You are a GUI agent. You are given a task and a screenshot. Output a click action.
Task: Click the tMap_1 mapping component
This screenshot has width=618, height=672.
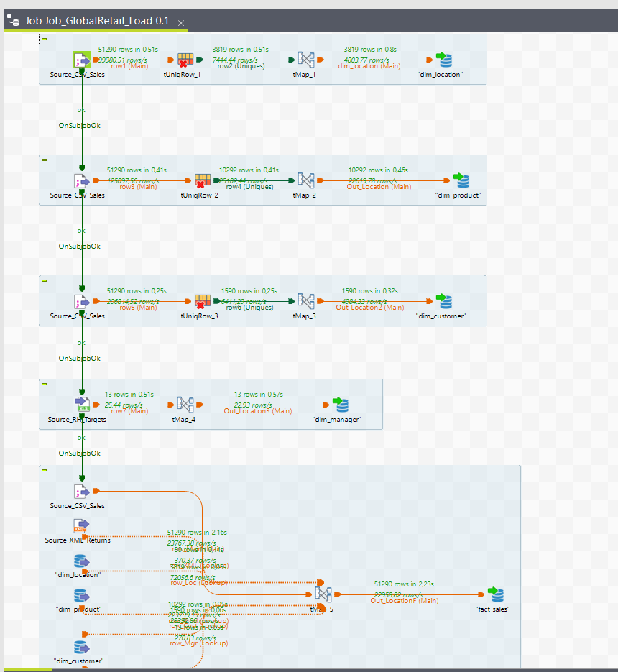tap(307, 60)
